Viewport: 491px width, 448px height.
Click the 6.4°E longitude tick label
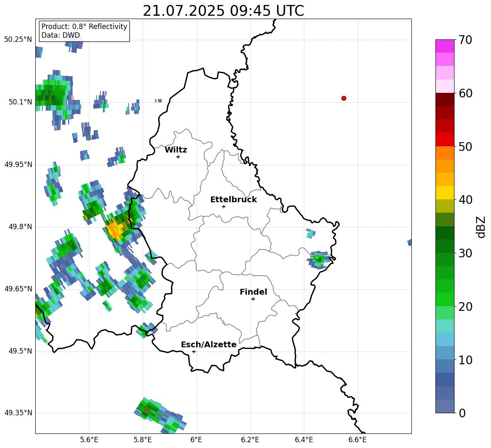pos(304,440)
